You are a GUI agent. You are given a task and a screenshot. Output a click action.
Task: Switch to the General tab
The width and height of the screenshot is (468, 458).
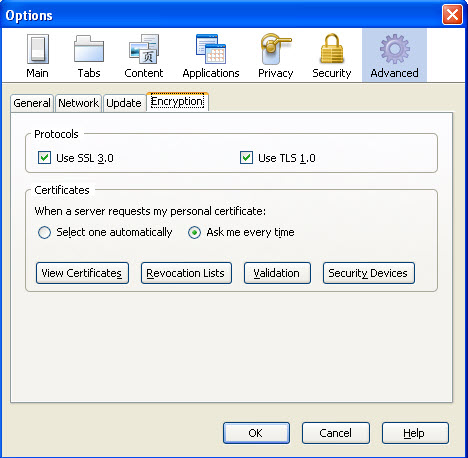tap(32, 103)
